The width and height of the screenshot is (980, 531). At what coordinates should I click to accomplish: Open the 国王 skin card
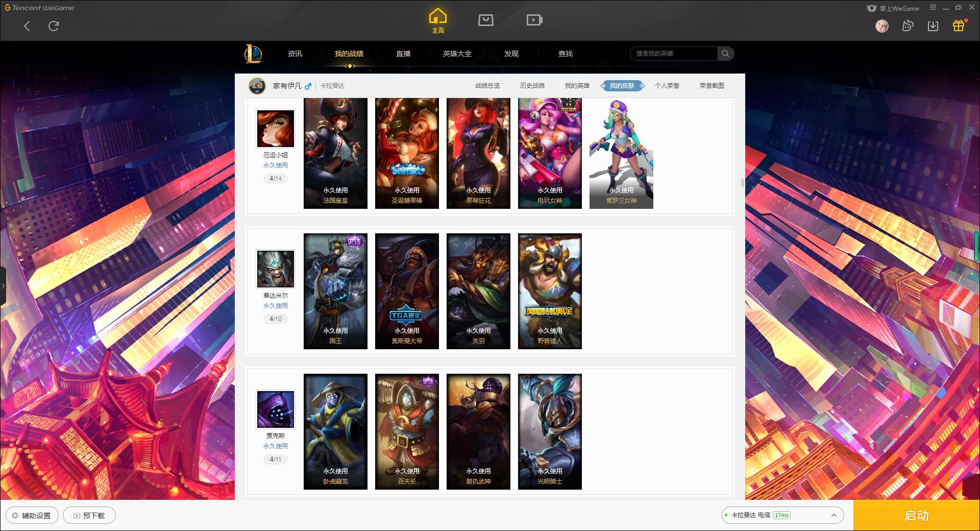tap(335, 291)
